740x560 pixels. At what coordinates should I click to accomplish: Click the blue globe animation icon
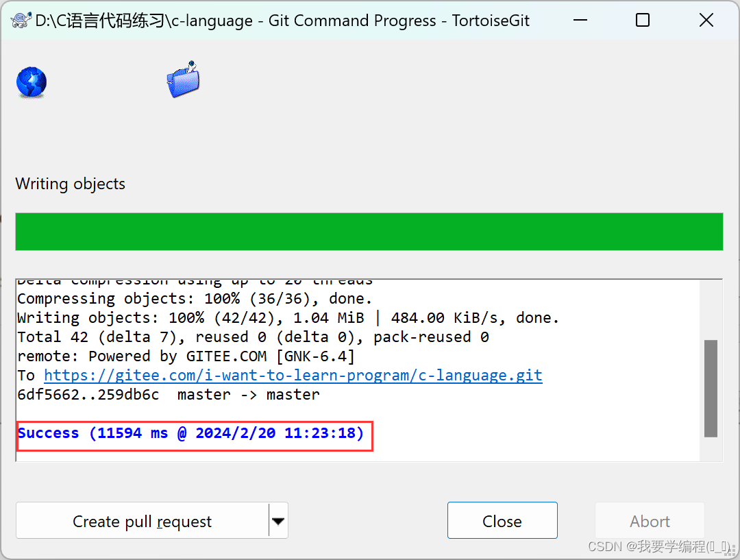tap(31, 82)
